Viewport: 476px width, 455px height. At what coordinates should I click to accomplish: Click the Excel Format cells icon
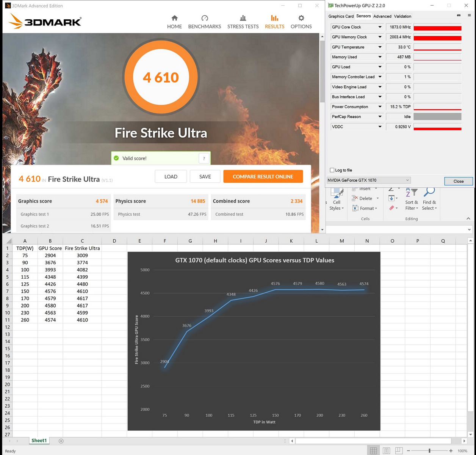coord(355,208)
